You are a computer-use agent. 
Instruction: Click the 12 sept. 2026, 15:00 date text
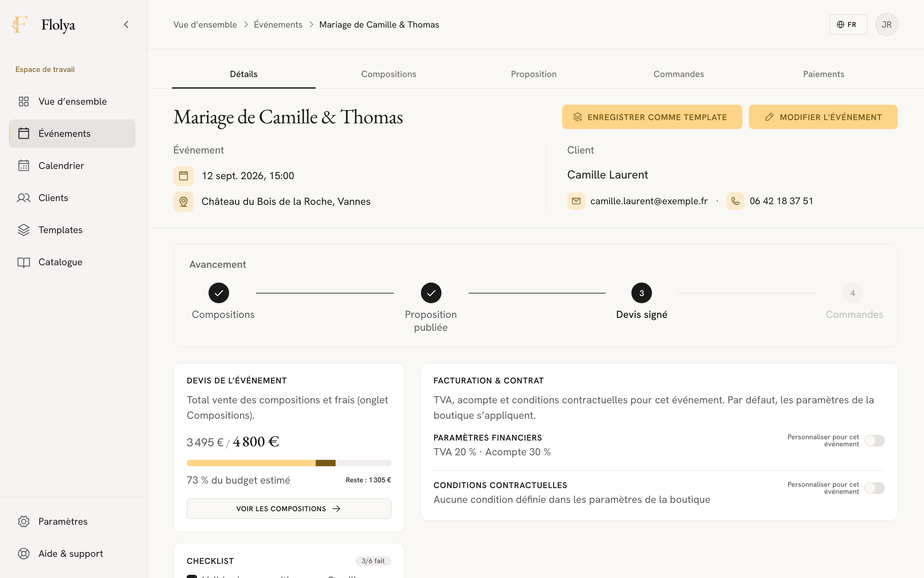tap(248, 176)
